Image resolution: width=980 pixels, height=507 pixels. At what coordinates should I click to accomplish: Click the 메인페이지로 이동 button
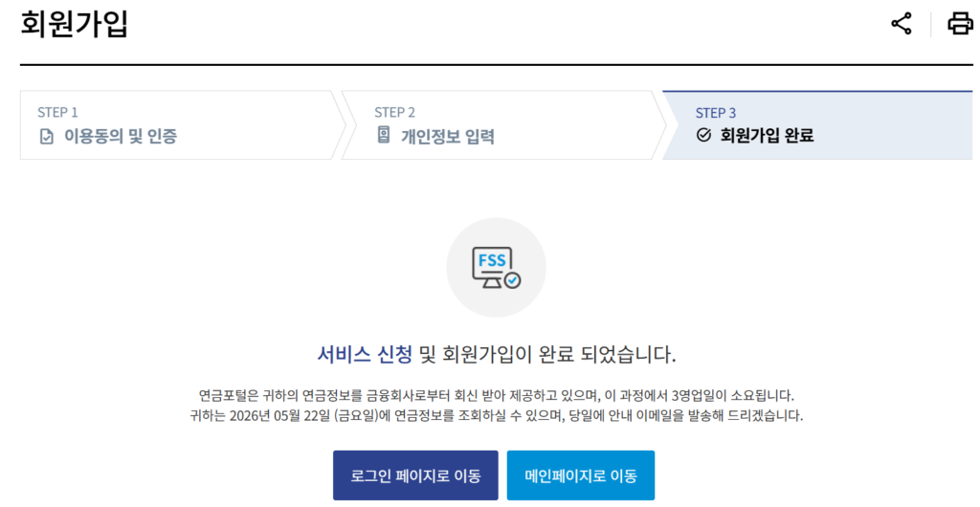581,475
